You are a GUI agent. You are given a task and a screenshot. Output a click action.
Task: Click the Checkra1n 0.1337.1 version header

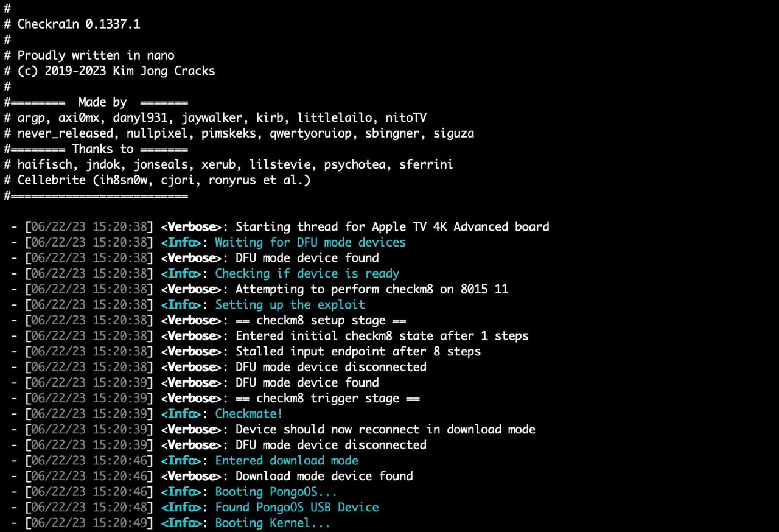point(79,24)
